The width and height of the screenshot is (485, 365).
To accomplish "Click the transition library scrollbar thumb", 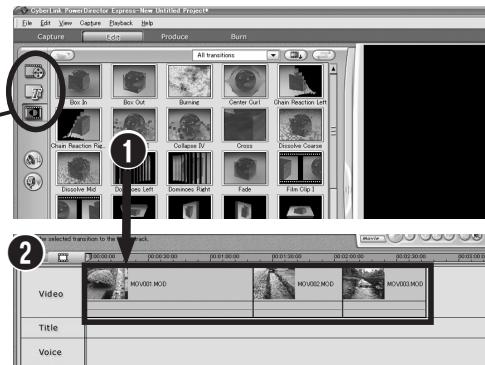I will tap(333, 130).
